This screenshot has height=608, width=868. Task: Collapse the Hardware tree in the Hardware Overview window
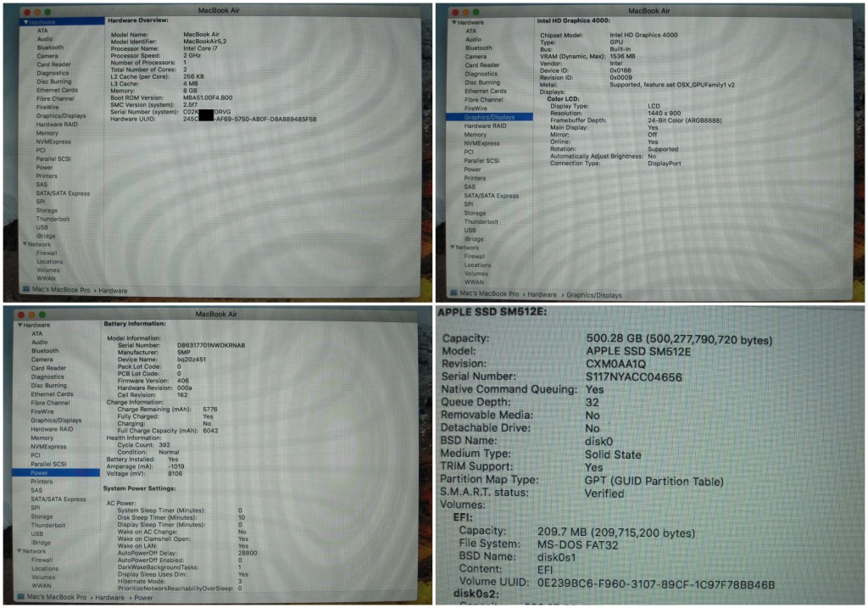point(25,22)
